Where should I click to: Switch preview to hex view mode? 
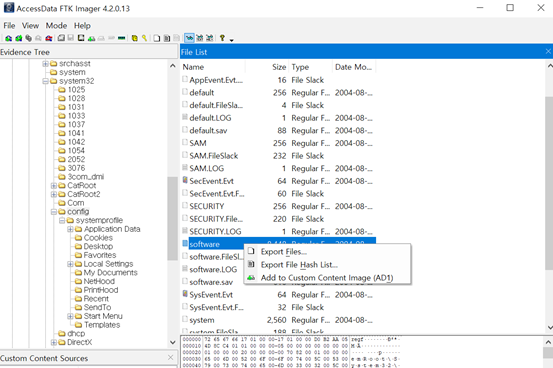[x=209, y=38]
